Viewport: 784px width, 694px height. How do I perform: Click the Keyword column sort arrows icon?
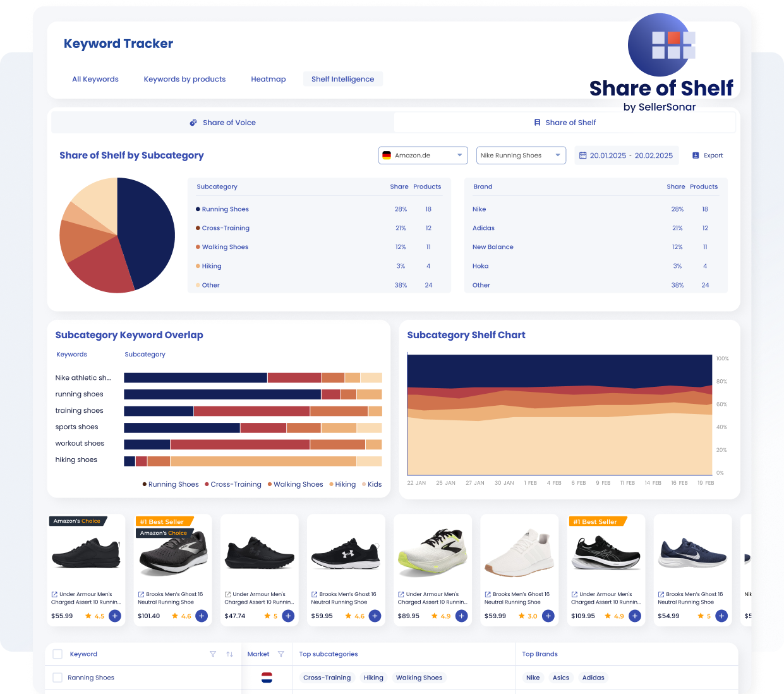[x=229, y=654]
